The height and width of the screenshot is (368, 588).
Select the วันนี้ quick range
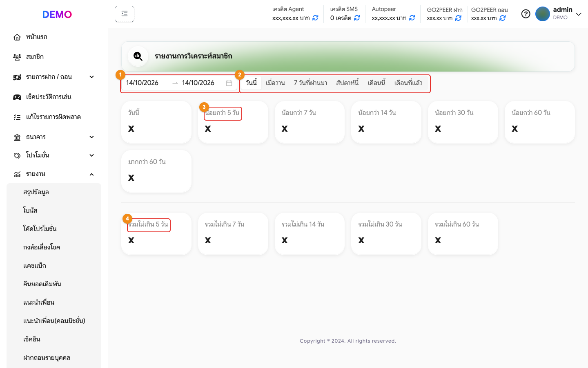coord(252,83)
